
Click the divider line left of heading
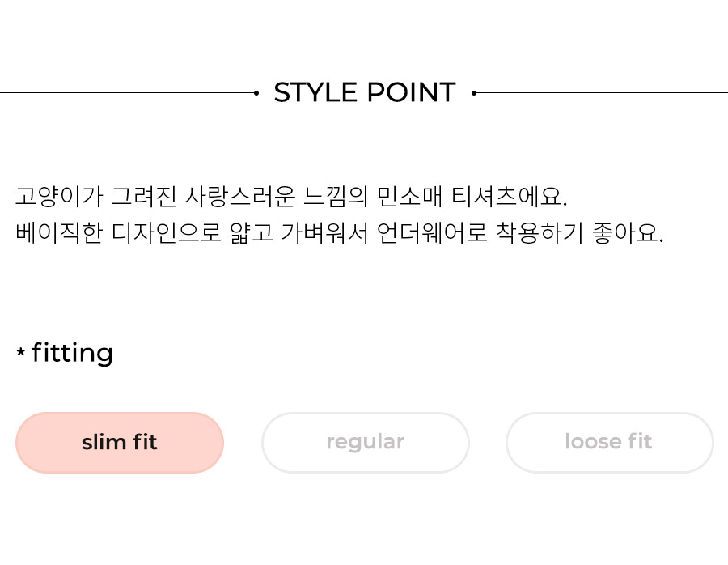tap(127, 93)
